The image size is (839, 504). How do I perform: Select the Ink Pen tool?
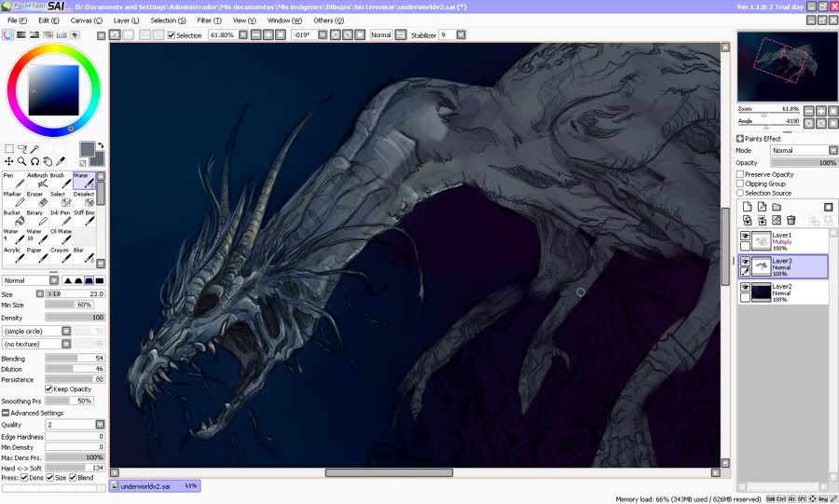(x=61, y=217)
